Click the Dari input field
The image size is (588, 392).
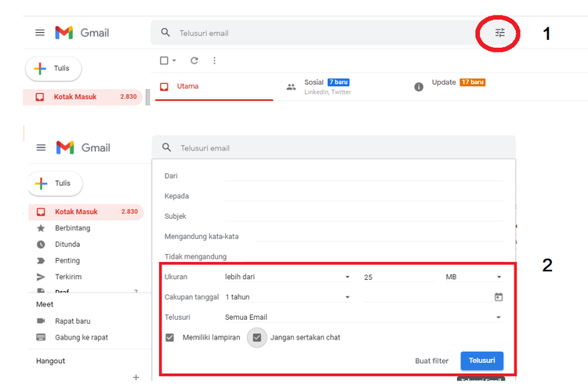point(364,176)
